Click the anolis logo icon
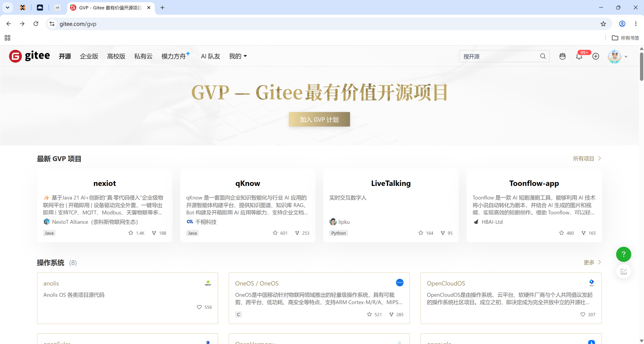Screen dimensions: 644x344 pos(208,283)
